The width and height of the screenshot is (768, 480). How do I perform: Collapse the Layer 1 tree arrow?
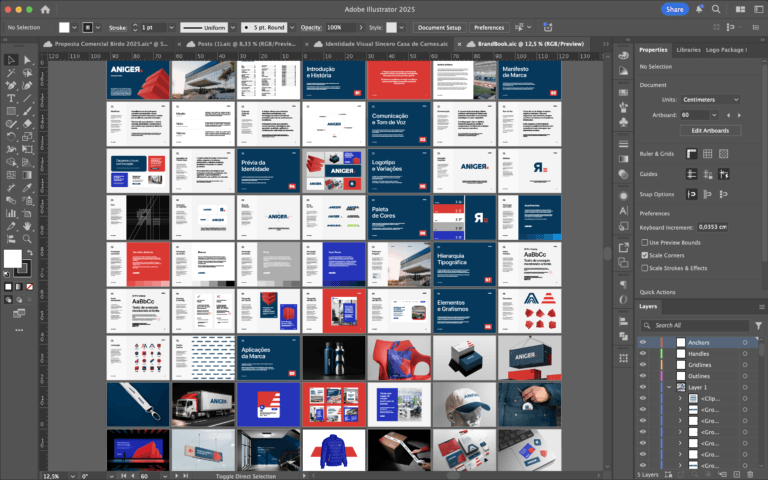coord(669,387)
